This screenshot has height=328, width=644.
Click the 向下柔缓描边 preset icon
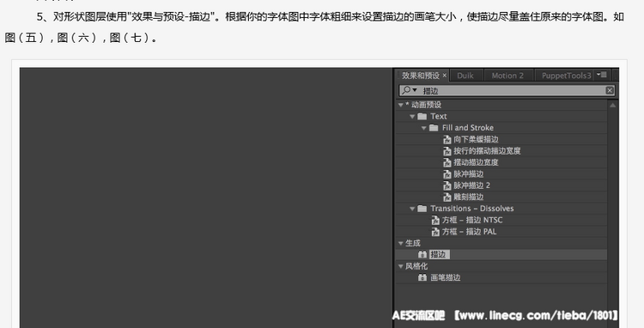click(x=447, y=140)
